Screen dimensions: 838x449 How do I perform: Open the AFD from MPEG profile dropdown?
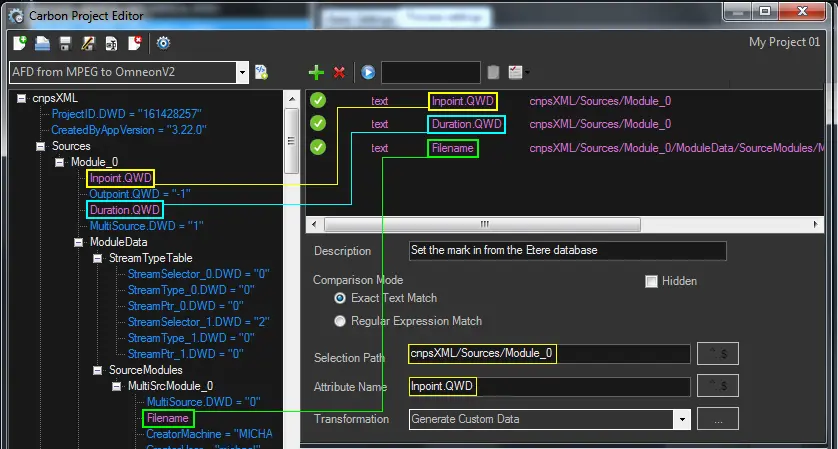(243, 72)
